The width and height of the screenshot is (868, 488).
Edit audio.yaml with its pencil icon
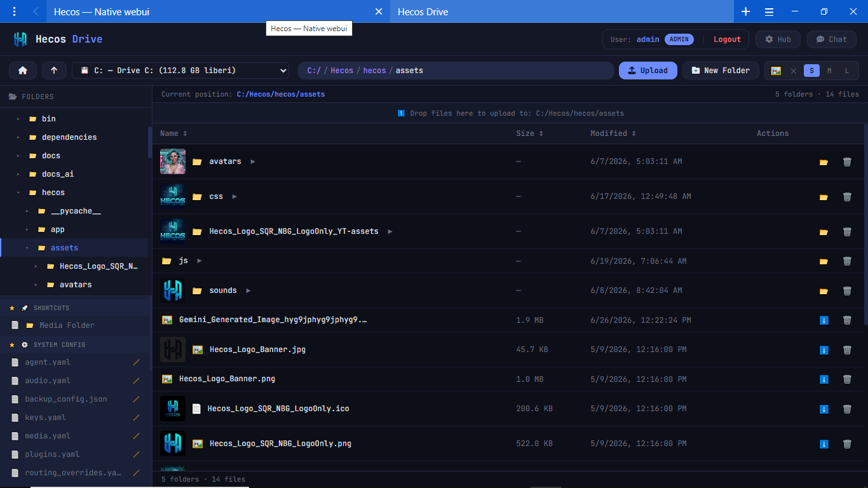(136, 381)
